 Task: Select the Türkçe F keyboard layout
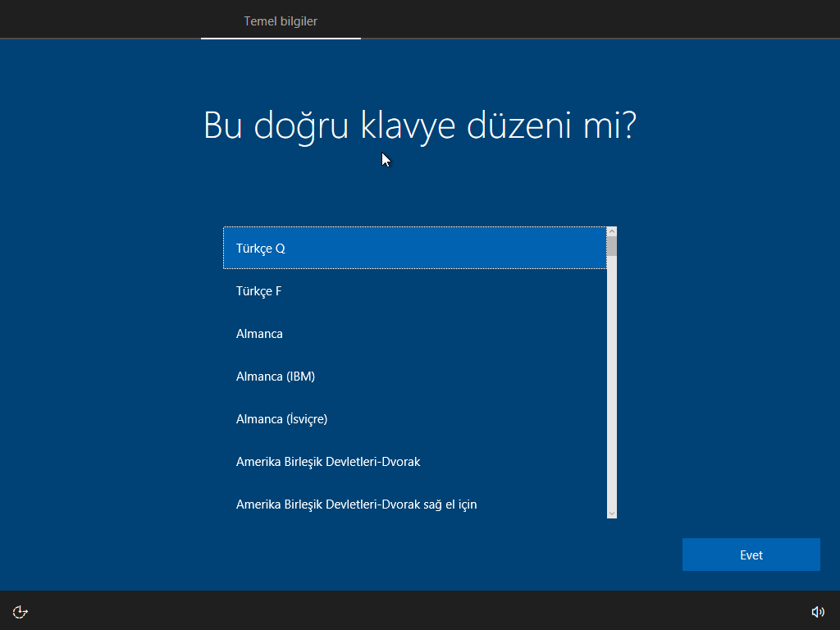tap(414, 291)
